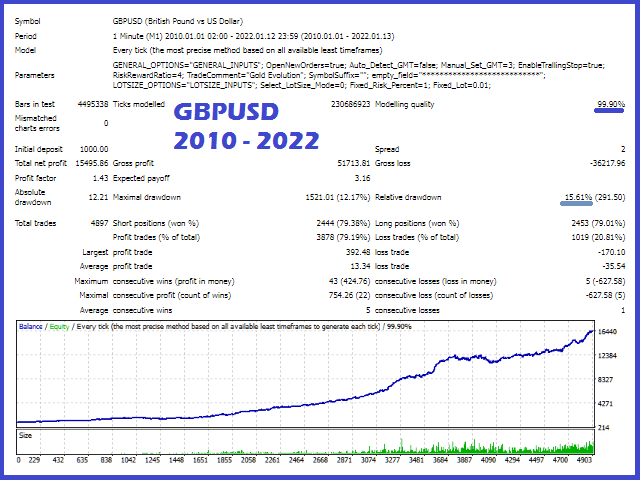Select relative drawdown value "15.61% (291.50)"
640x480 pixels.
[x=595, y=198]
